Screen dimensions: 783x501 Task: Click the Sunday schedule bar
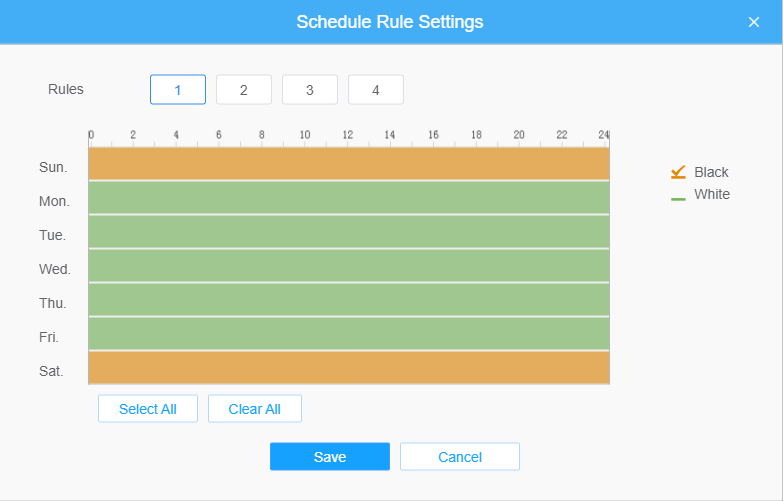point(349,164)
